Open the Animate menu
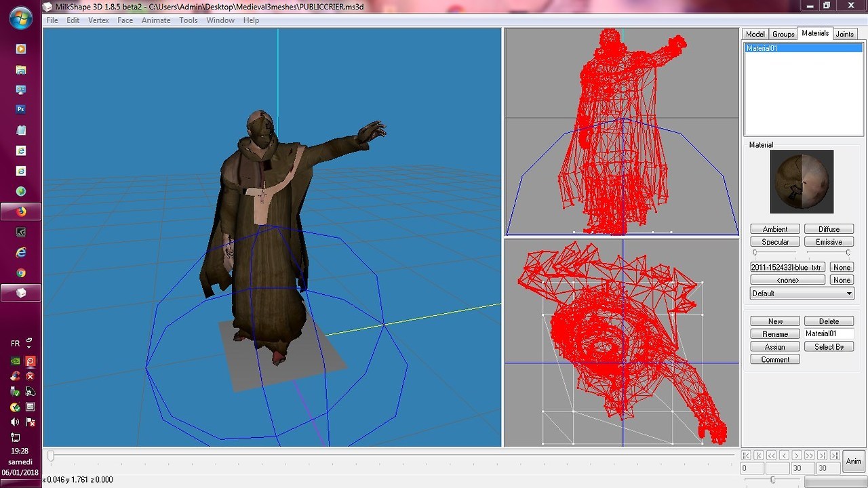This screenshot has height=488, width=868. click(156, 20)
